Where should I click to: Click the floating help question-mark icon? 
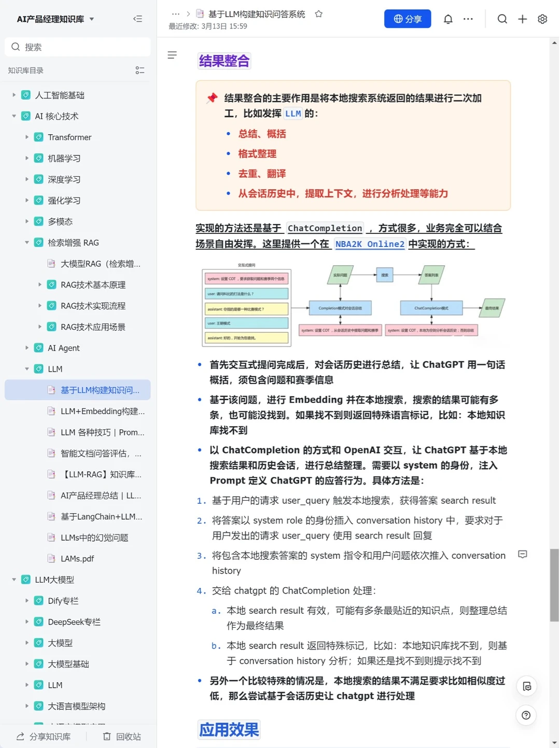[526, 715]
